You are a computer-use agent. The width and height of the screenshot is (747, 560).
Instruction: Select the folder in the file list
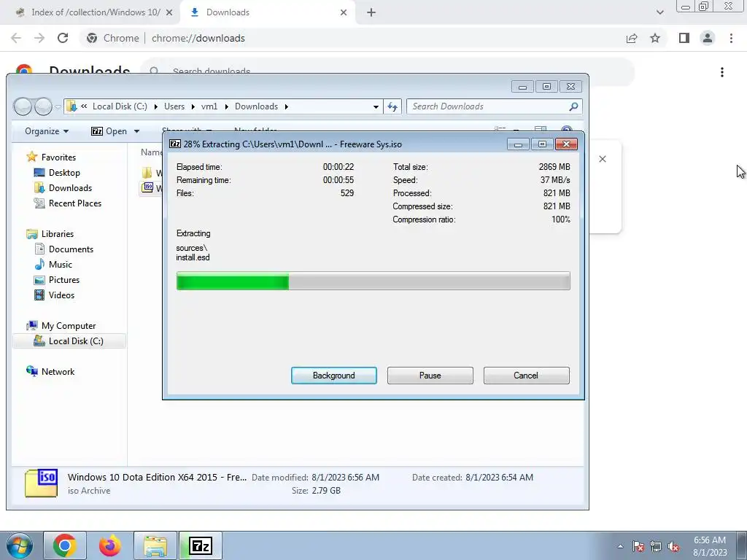tap(152, 172)
